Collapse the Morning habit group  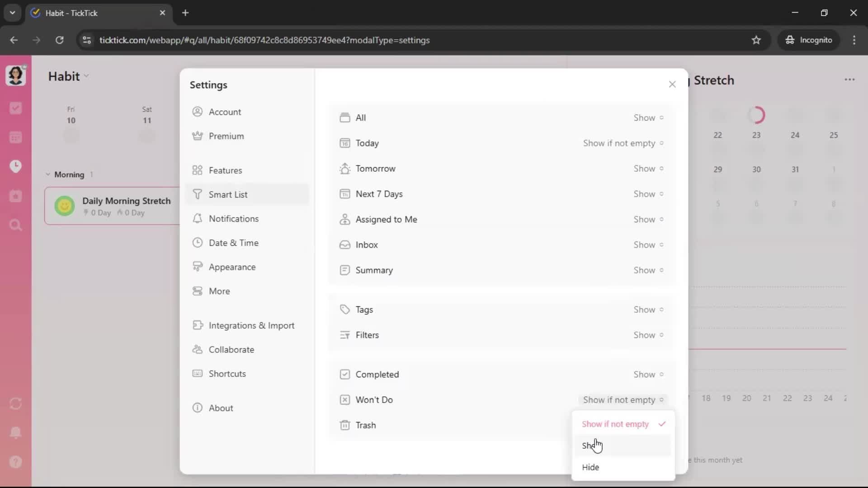48,174
